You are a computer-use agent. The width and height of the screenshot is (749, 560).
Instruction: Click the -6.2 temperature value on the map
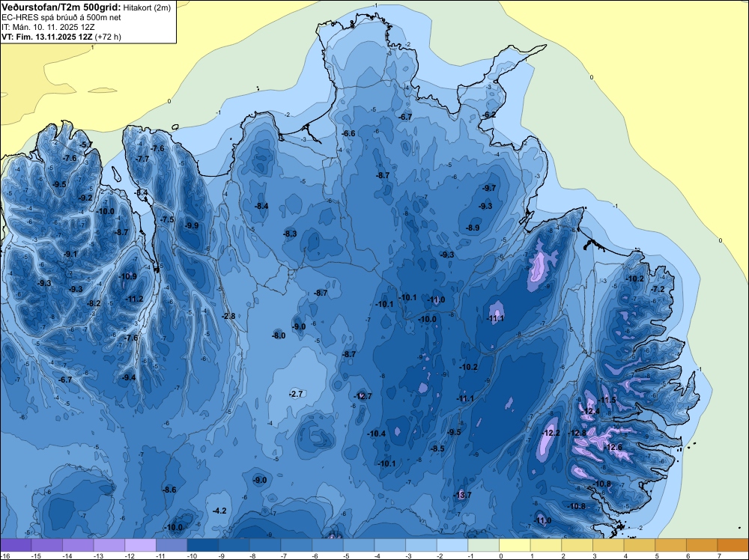pyautogui.click(x=489, y=115)
